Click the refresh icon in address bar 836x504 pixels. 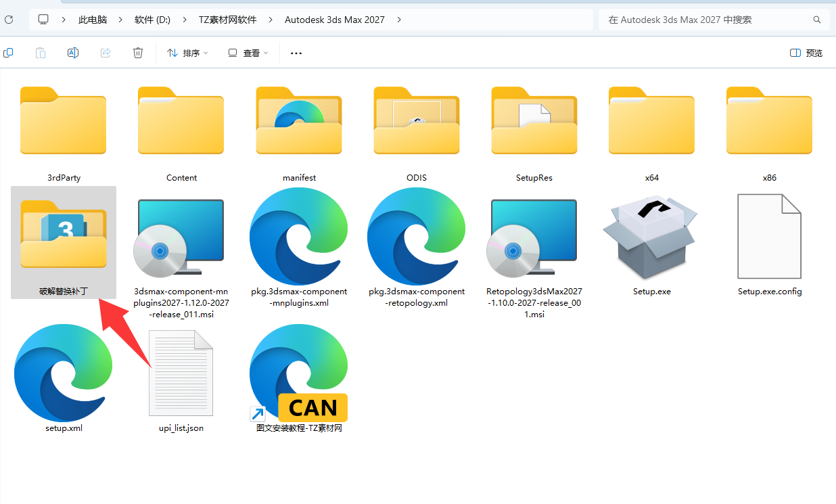pos(9,20)
